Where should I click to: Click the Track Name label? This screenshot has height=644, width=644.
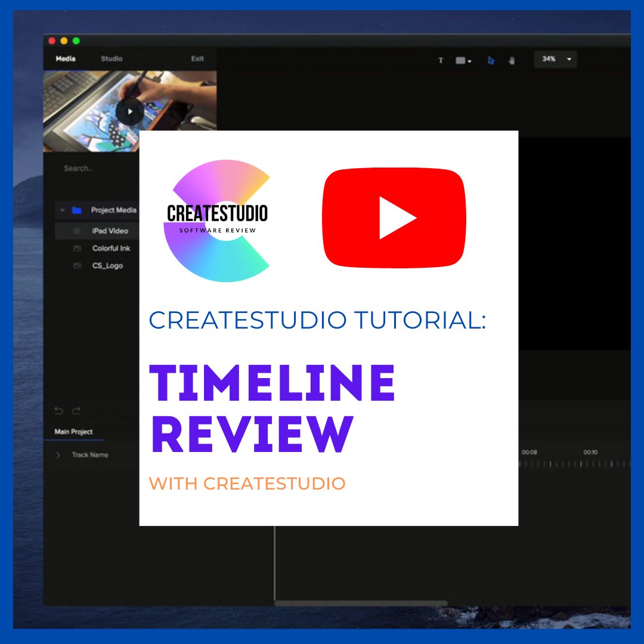[90, 454]
